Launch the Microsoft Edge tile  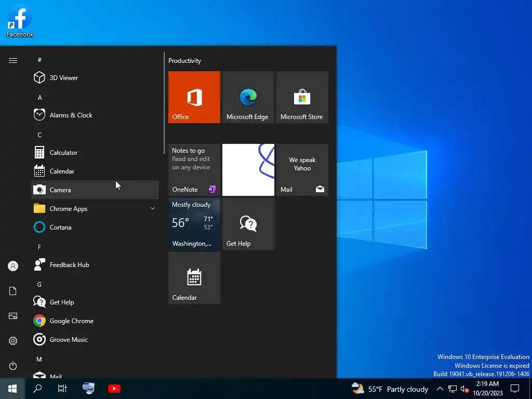point(248,97)
